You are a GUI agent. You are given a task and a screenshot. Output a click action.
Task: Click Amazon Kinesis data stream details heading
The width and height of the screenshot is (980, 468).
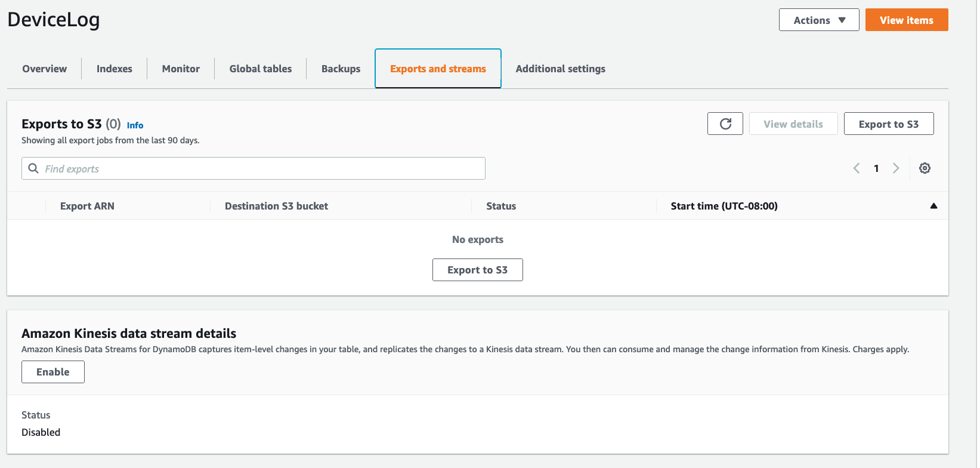point(129,333)
